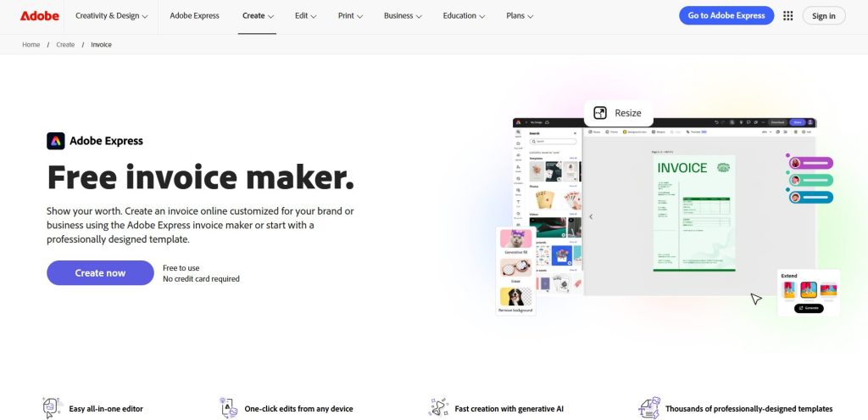
Task: Click the Adobe Express logo icon
Action: coord(55,141)
